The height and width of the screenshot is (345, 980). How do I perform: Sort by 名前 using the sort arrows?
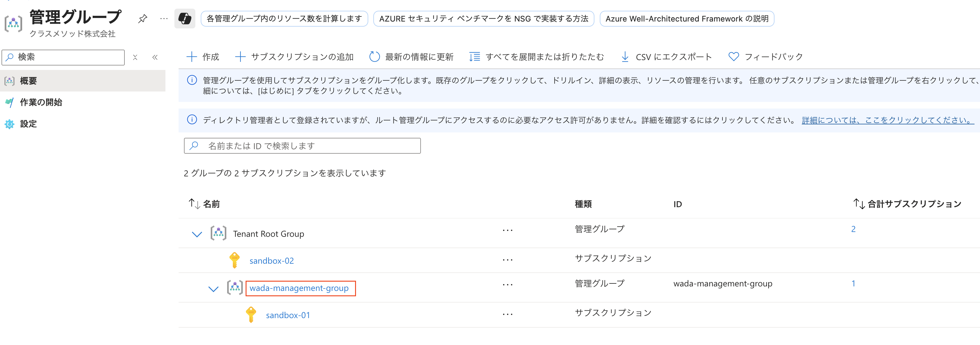pyautogui.click(x=194, y=204)
